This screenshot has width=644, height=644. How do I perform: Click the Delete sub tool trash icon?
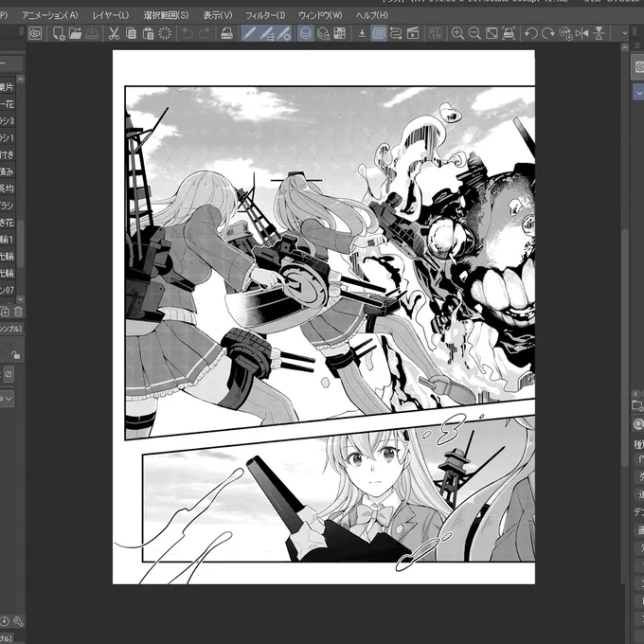click(18, 312)
